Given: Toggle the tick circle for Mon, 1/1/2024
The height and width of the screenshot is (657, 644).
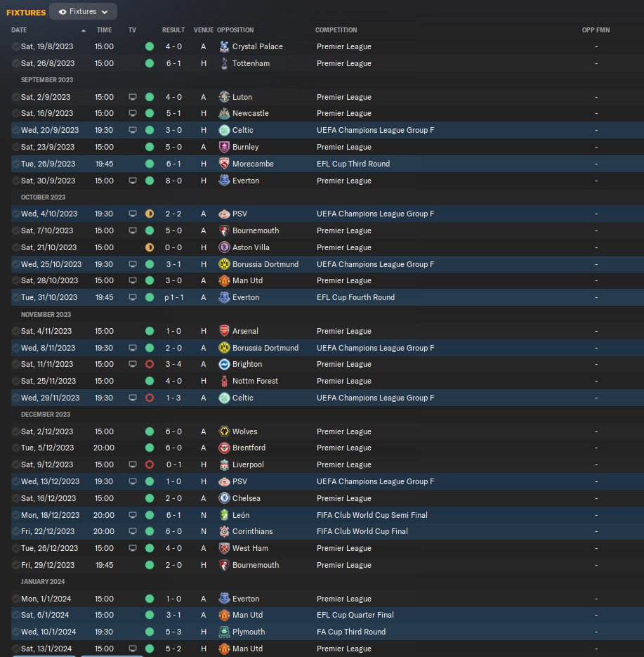Looking at the screenshot, I should [x=15, y=599].
